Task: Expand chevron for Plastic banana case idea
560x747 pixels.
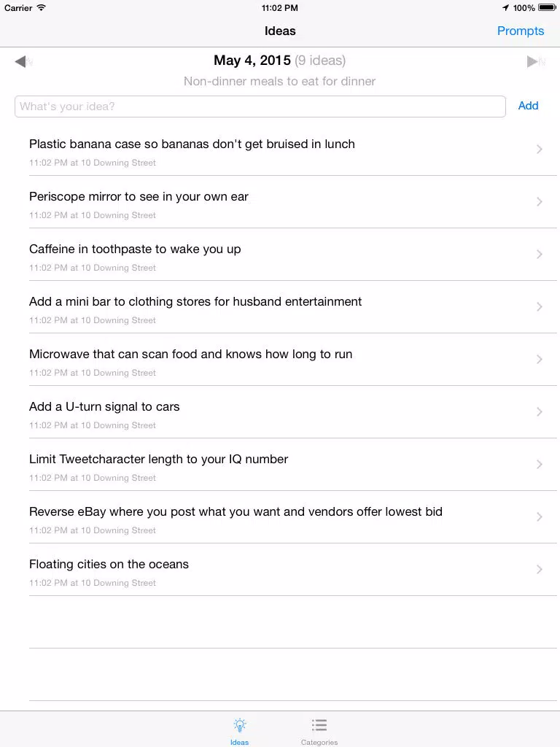Action: 539,149
